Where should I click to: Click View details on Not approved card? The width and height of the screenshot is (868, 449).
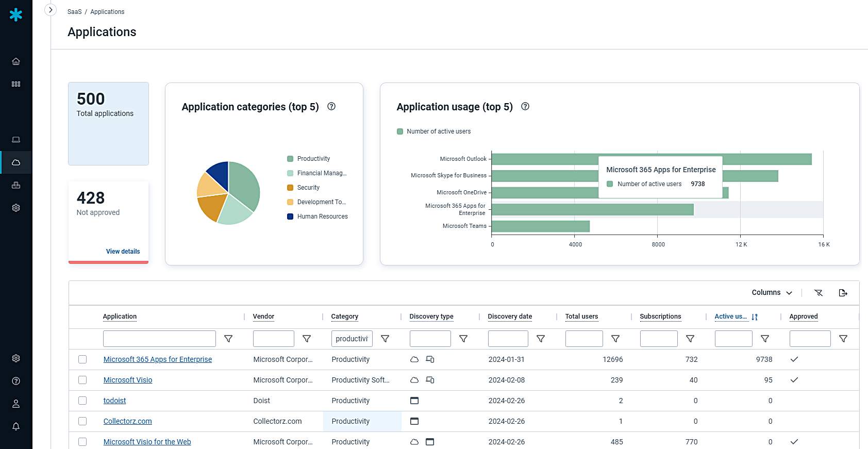coord(123,252)
